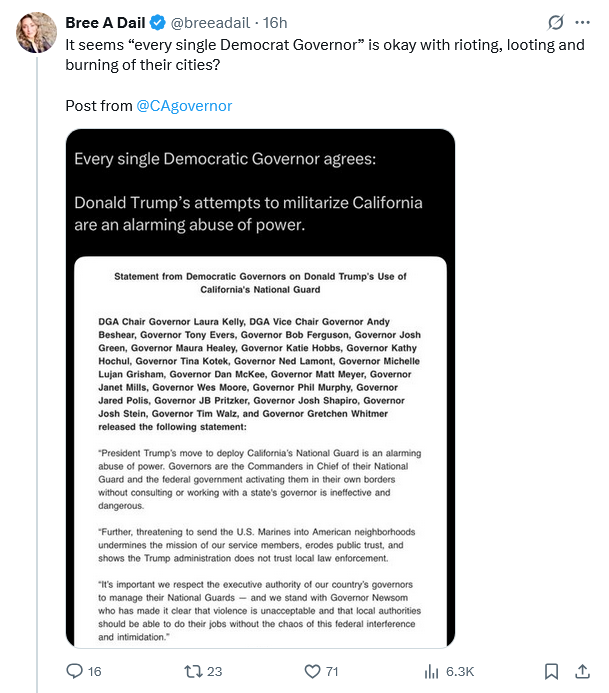Open Bree A Dail's profile picture
The height and width of the screenshot is (693, 609).
36,33
